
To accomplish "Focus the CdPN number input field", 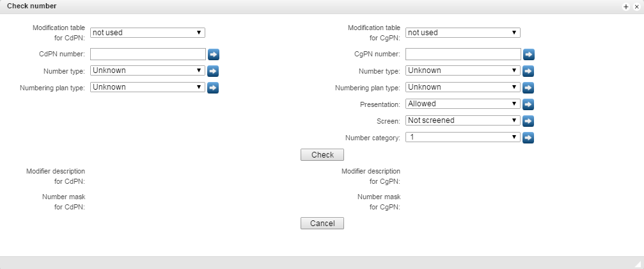I will coord(148,54).
